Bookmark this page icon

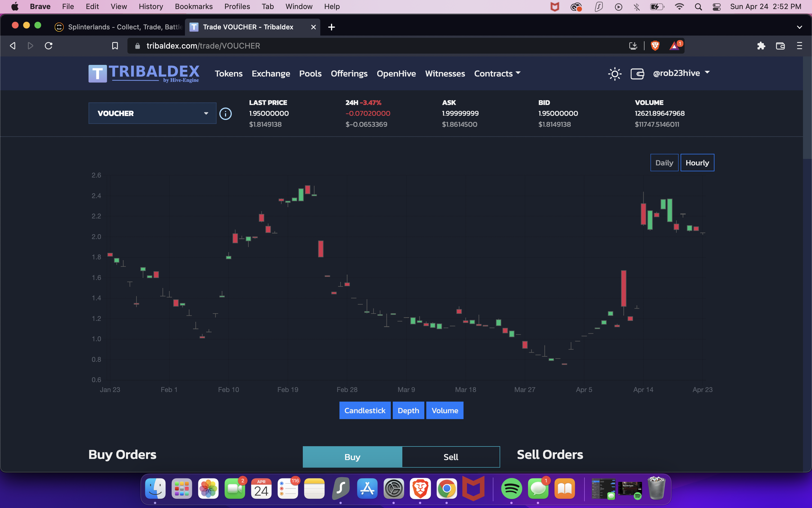click(x=115, y=46)
